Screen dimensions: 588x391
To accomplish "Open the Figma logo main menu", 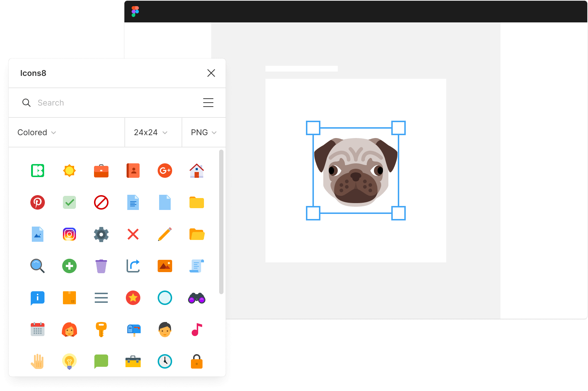I will [x=135, y=12].
